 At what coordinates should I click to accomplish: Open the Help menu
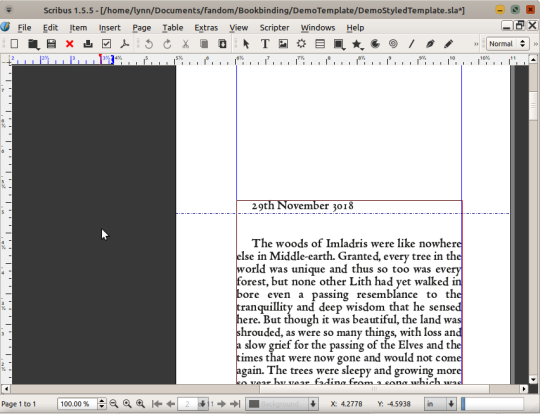(x=355, y=28)
